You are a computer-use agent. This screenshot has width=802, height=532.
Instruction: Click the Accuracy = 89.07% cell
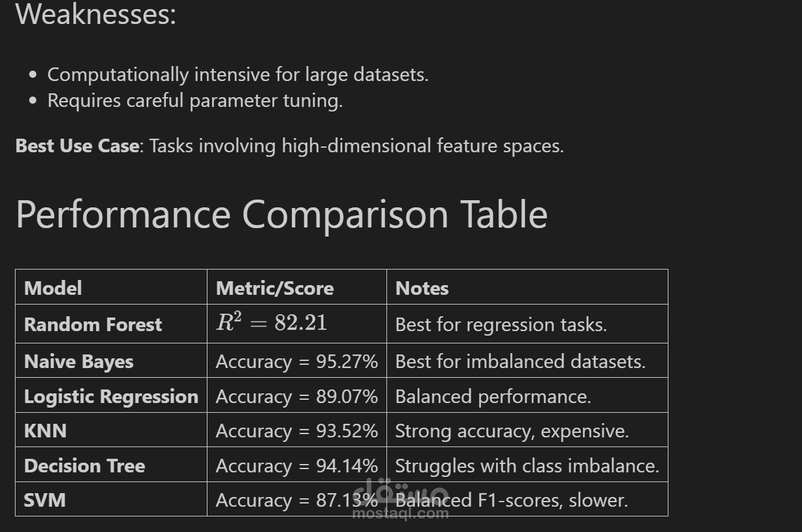[x=296, y=397]
